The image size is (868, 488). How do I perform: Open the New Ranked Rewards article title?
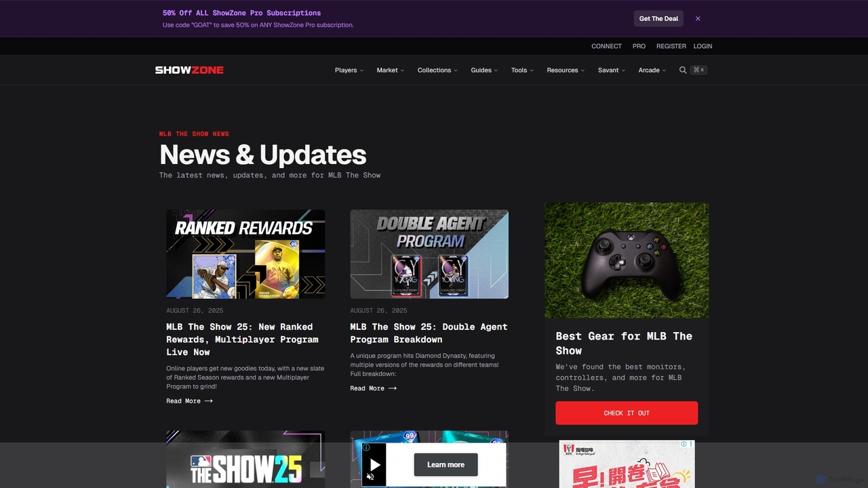(x=242, y=339)
